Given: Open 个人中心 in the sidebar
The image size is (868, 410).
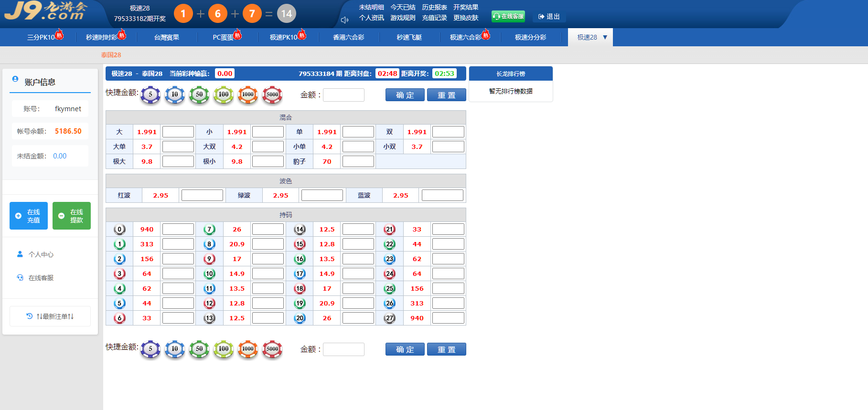Looking at the screenshot, I should tap(41, 254).
